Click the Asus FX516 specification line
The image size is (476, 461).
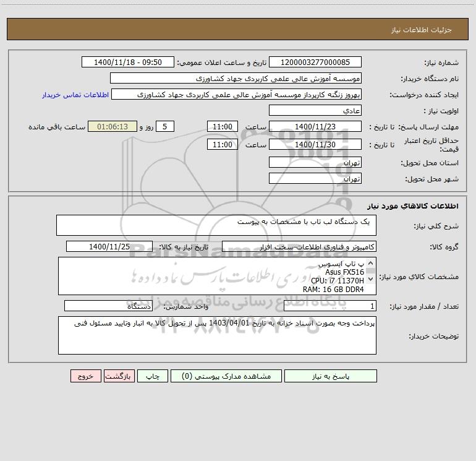click(x=344, y=272)
